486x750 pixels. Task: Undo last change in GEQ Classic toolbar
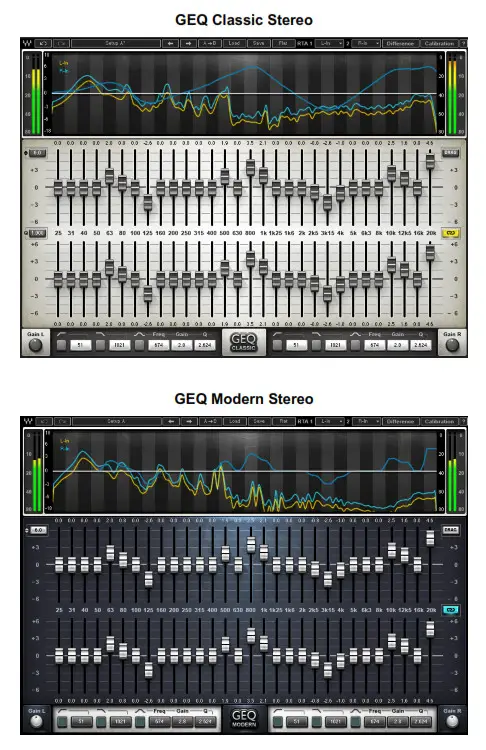[44, 44]
